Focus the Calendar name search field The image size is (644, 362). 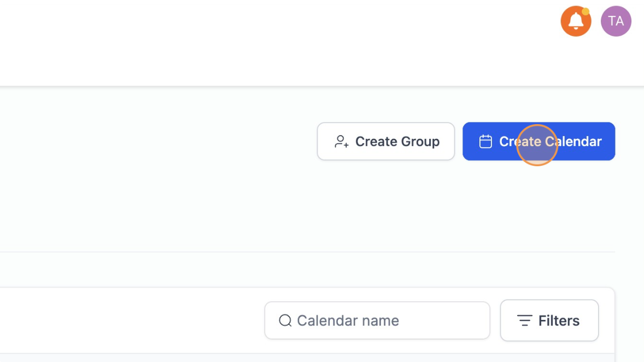coord(377,320)
